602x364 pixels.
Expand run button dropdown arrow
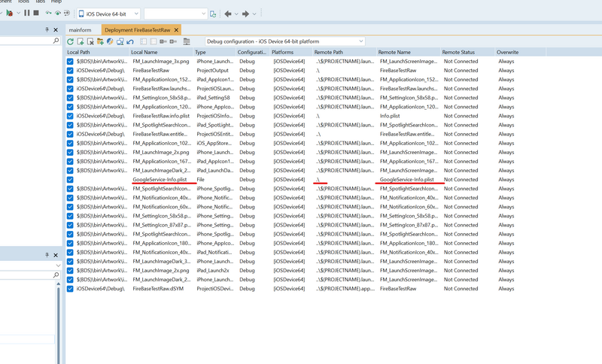point(18,14)
